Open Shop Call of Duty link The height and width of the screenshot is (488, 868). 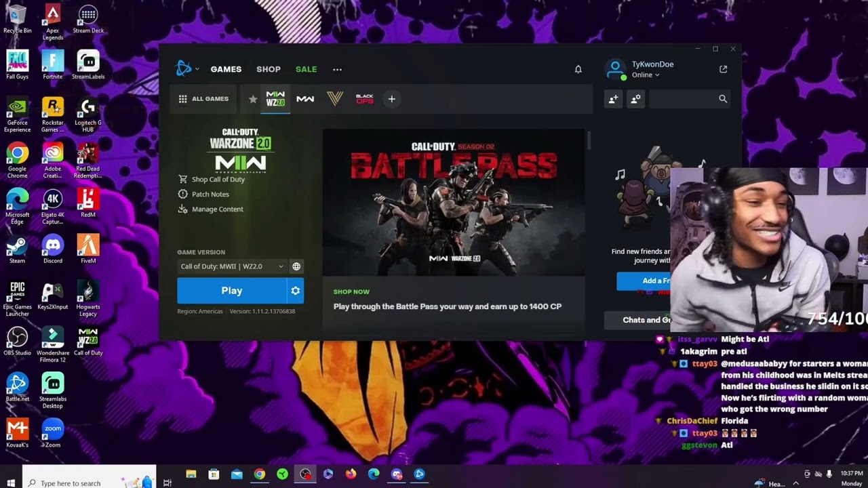tap(211, 179)
